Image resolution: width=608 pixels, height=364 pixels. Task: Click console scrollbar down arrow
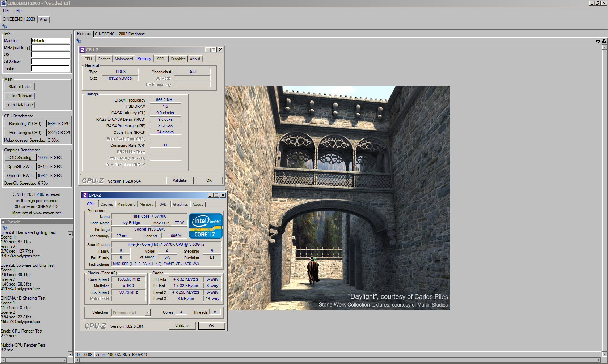[70, 354]
